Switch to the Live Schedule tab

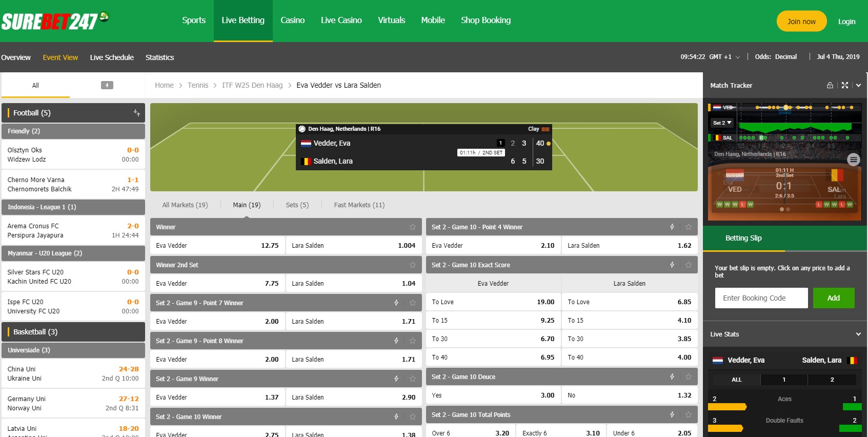coord(112,57)
